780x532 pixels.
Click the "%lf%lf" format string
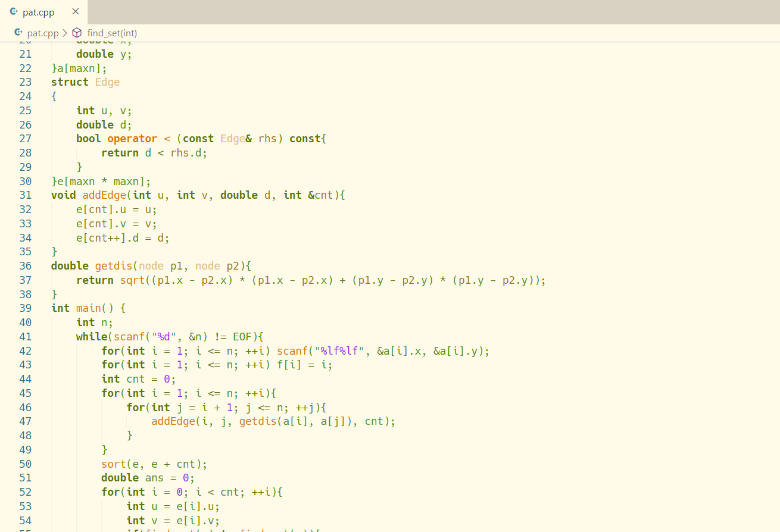click(339, 351)
